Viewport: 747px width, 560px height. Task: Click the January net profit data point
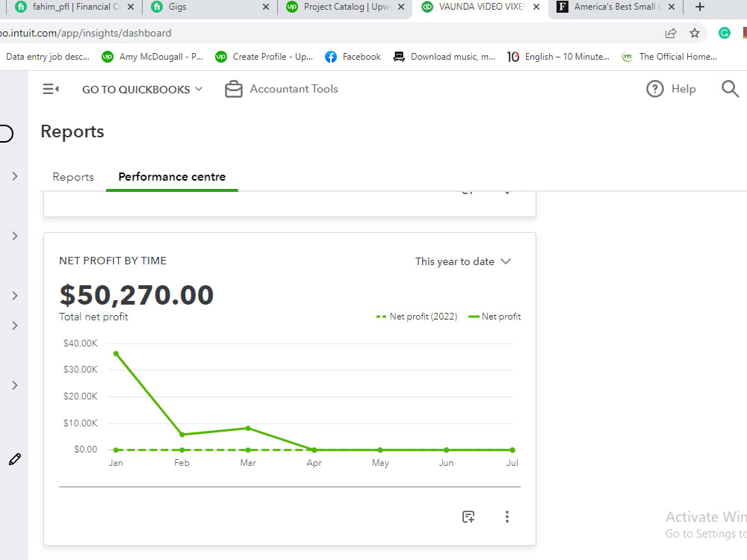click(116, 354)
